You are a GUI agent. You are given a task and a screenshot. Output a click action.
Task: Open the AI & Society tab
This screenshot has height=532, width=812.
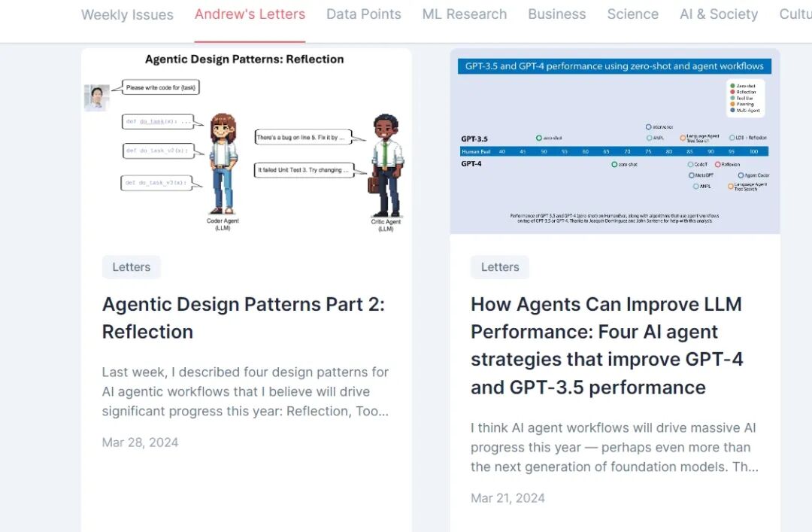point(719,14)
